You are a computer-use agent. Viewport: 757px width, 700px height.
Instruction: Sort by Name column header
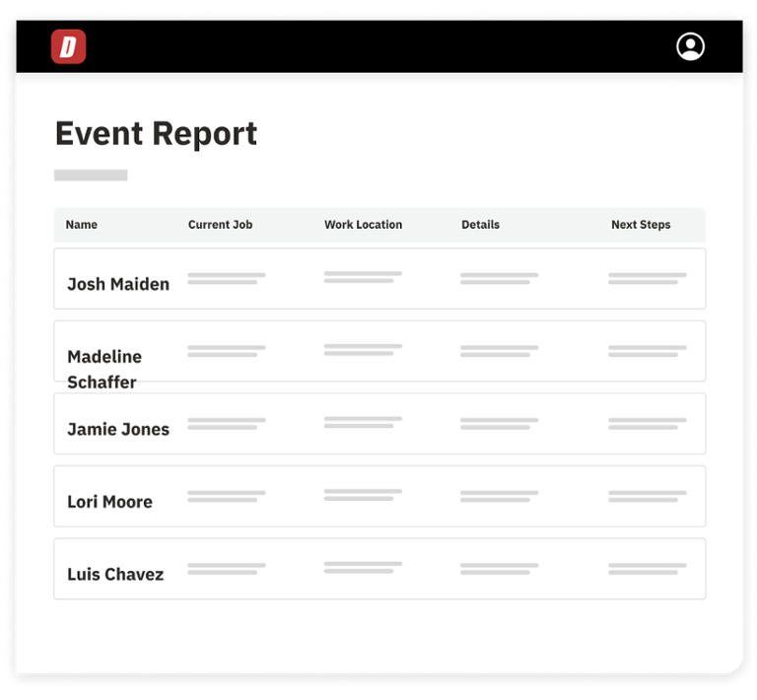pos(81,225)
